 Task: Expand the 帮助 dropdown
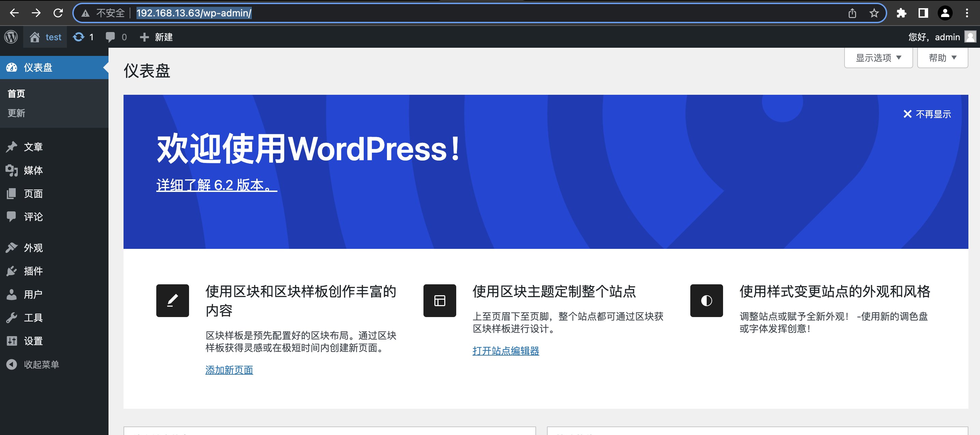click(942, 58)
